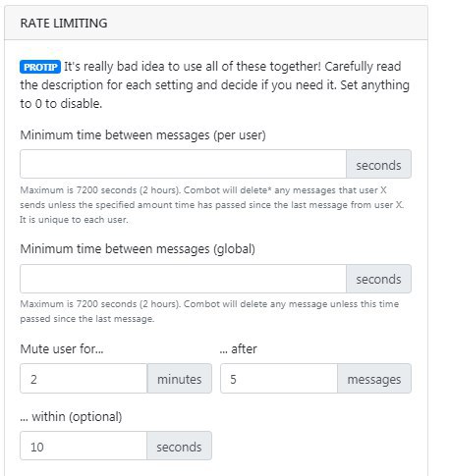Click the '... after' label
The image size is (449, 476).
click(x=239, y=349)
